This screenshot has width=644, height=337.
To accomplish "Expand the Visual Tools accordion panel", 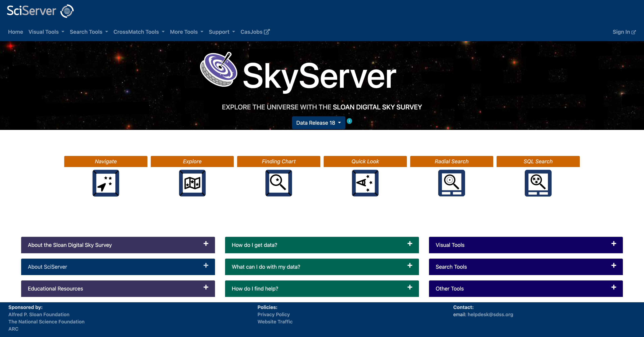I will [x=526, y=245].
